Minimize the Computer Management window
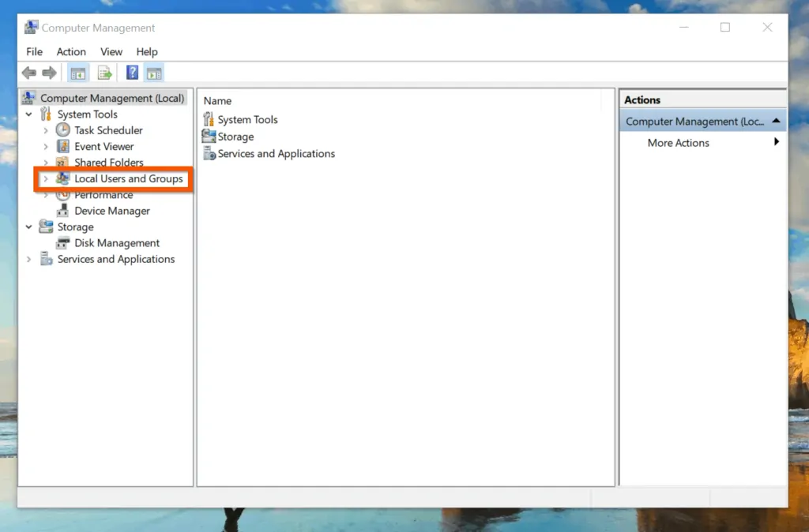The width and height of the screenshot is (809, 532). point(684,28)
